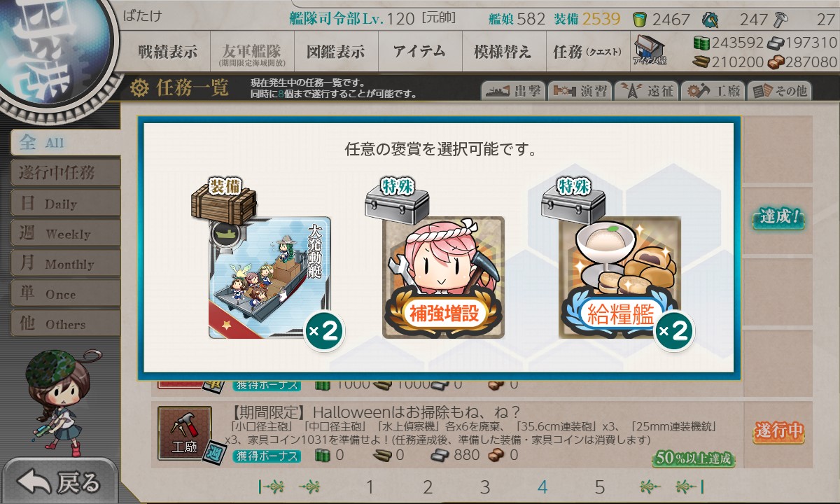The width and height of the screenshot is (840, 504).
Task: Open the item shop icon
Action: pyautogui.click(x=650, y=50)
